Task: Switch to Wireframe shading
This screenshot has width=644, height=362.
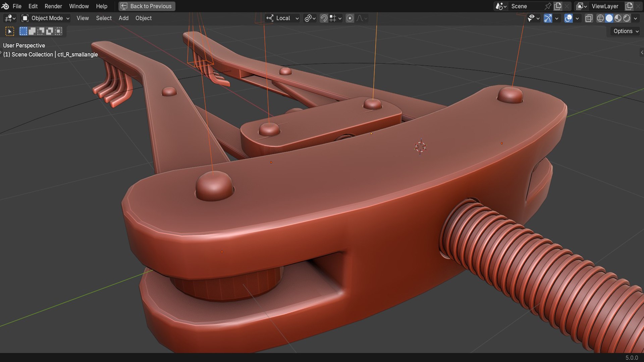Action: [x=600, y=18]
